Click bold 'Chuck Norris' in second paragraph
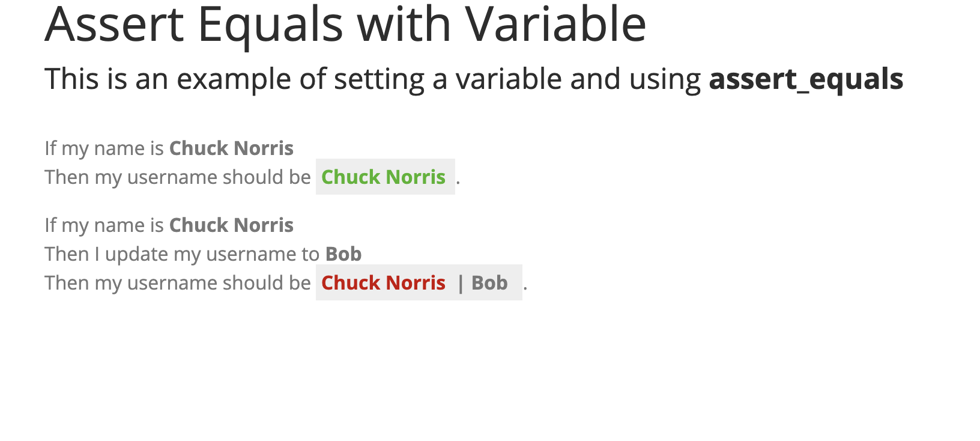This screenshot has height=441, width=980. pyautogui.click(x=231, y=225)
